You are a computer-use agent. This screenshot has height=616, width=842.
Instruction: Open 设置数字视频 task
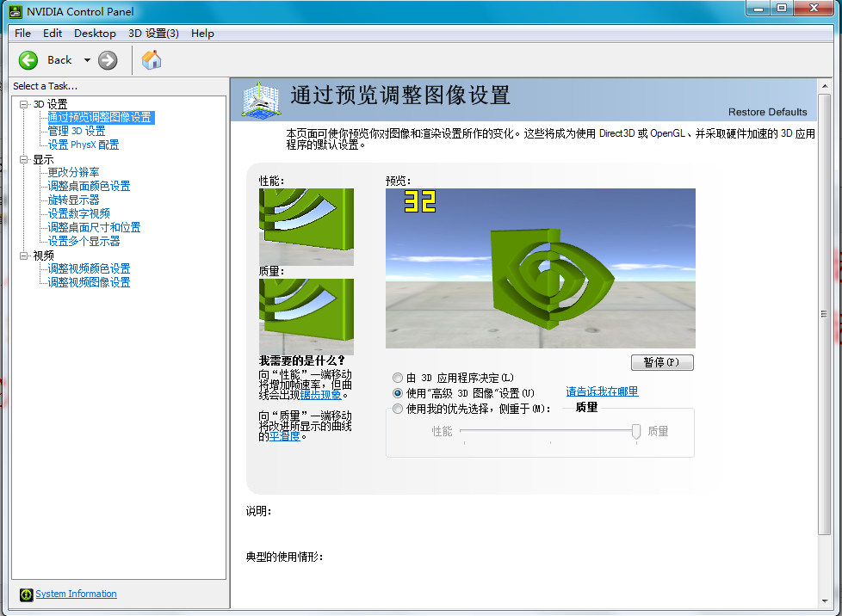(x=79, y=213)
